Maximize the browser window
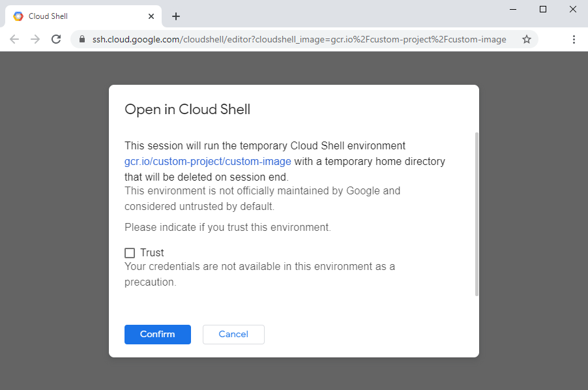Screen dimensions: 588x390 (x=543, y=9)
